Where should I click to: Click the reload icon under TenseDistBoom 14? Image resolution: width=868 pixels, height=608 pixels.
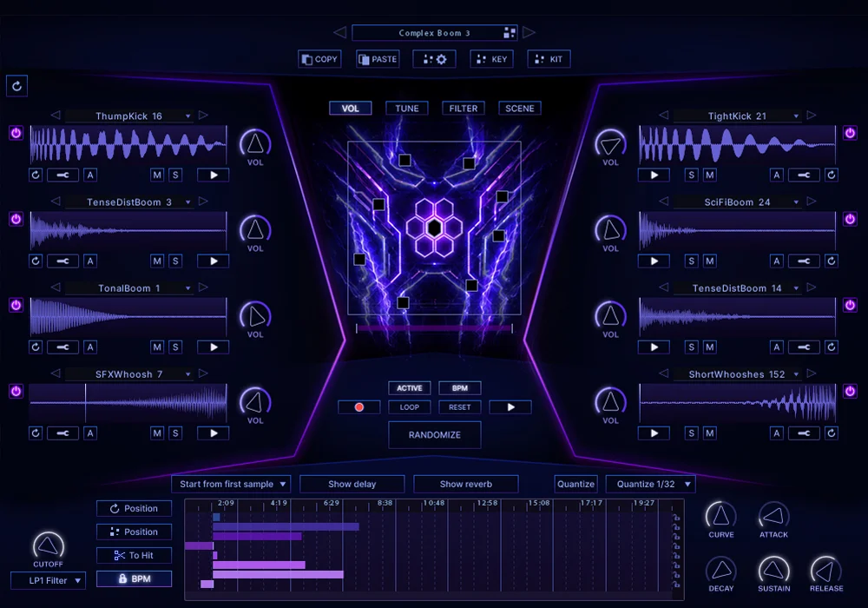[831, 347]
